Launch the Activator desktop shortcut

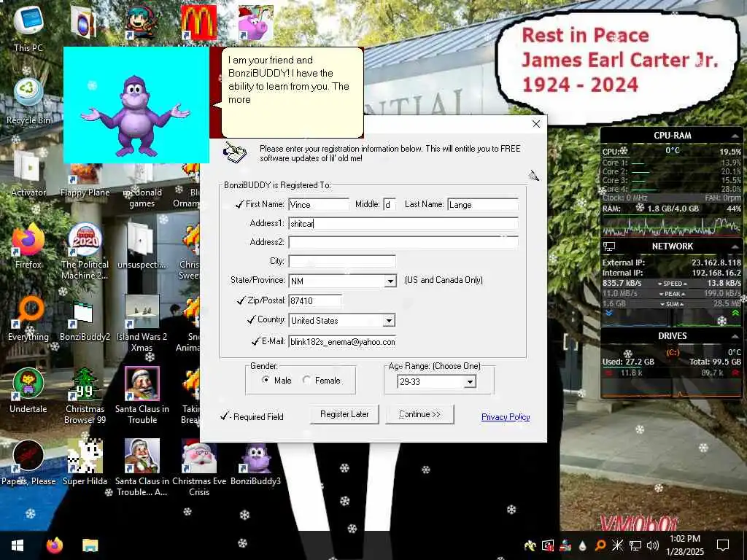click(x=28, y=174)
